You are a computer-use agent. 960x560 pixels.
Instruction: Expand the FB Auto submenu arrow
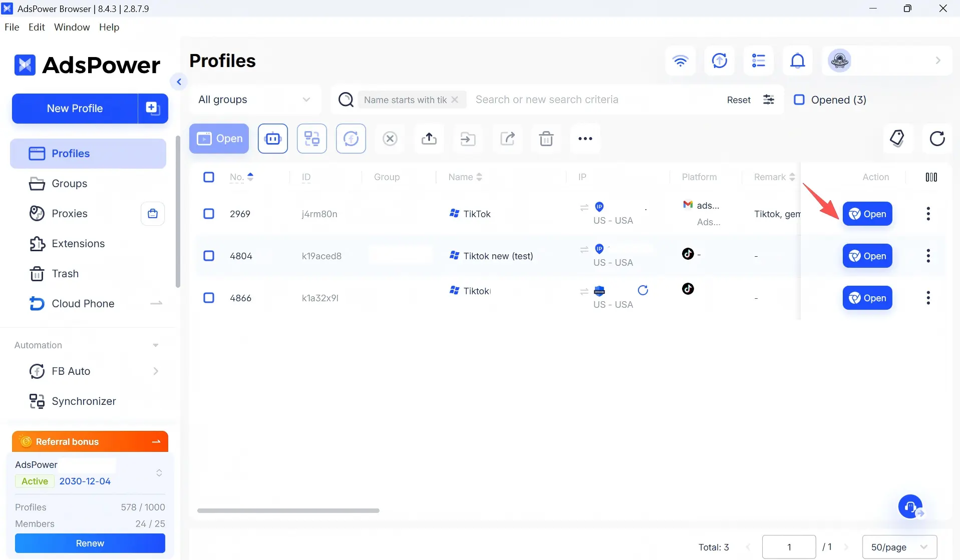(x=156, y=371)
